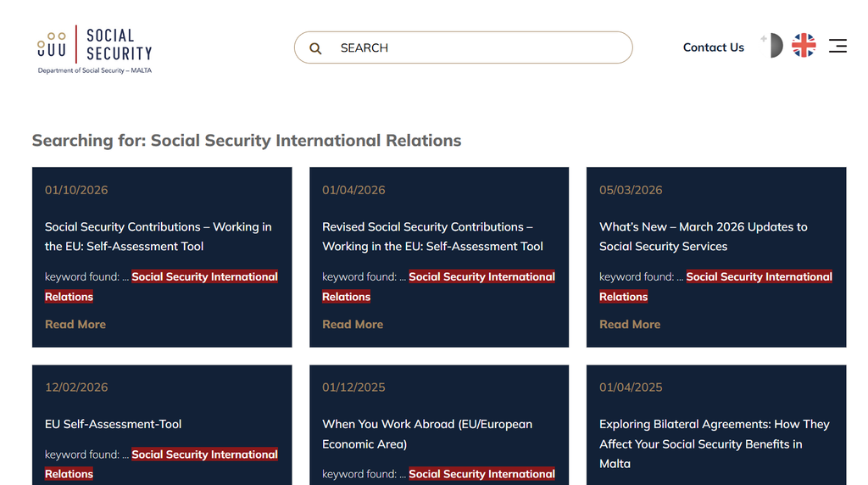Click highlighted keyword in 01/04/2026 card
The image size is (868, 485).
pyautogui.click(x=481, y=276)
